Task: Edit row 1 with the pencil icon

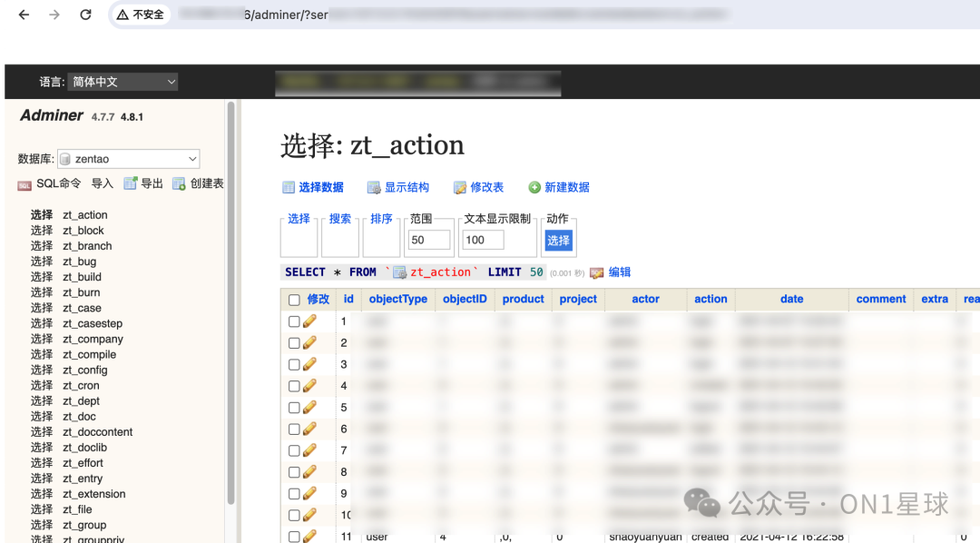Action: coord(309,321)
